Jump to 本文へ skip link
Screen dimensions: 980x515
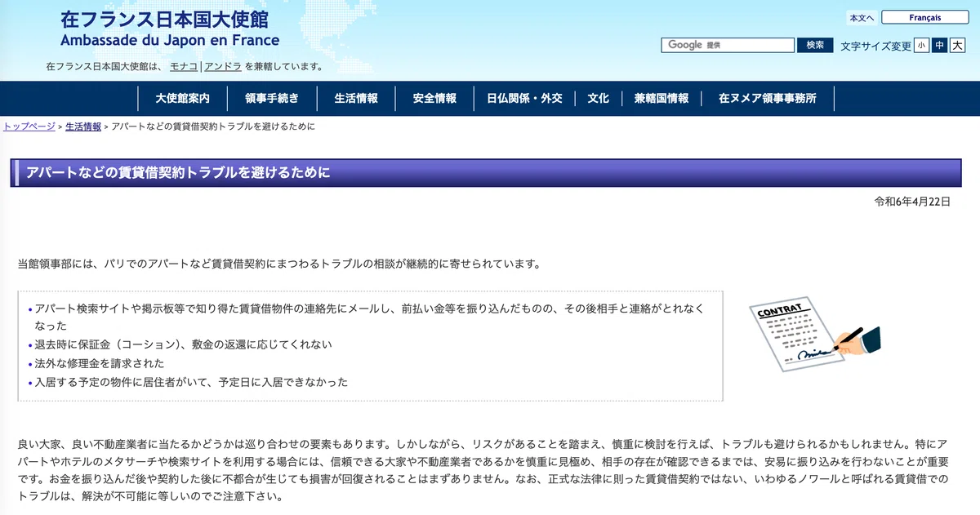862,17
